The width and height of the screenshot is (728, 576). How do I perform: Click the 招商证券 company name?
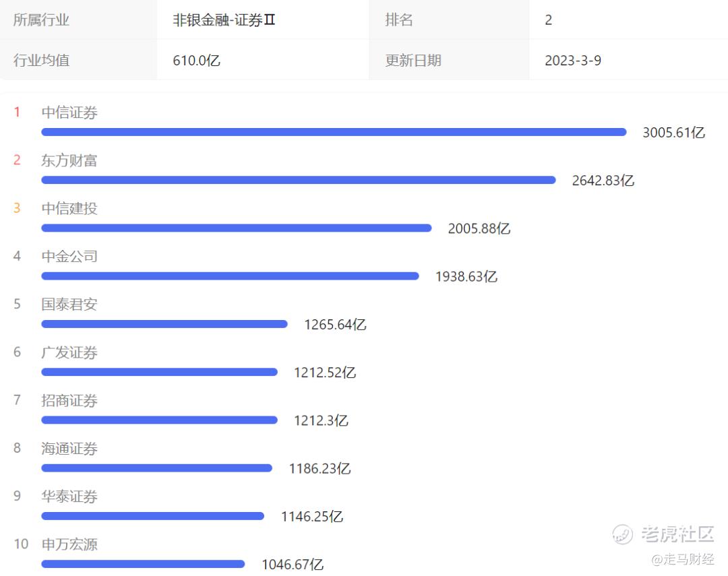69,400
